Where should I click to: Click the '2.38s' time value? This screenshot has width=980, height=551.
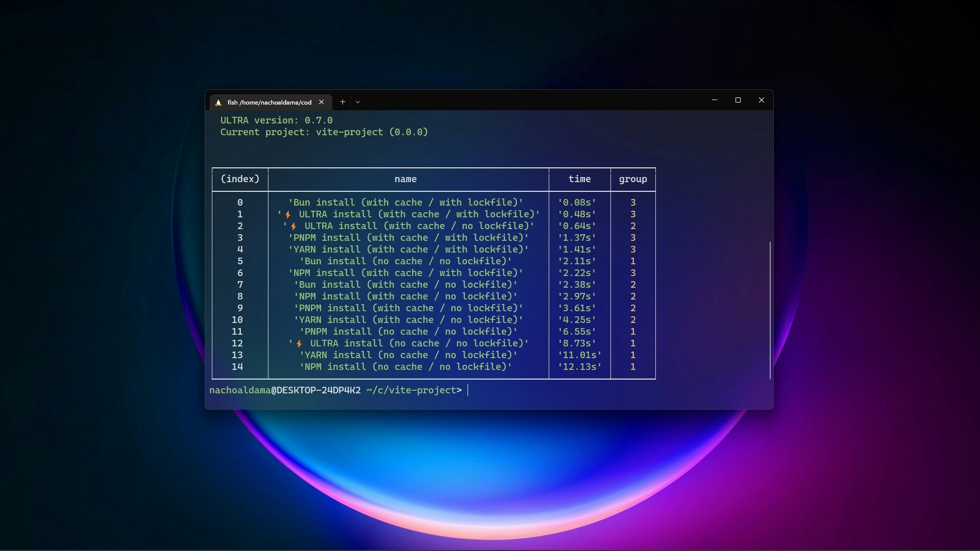[577, 285]
